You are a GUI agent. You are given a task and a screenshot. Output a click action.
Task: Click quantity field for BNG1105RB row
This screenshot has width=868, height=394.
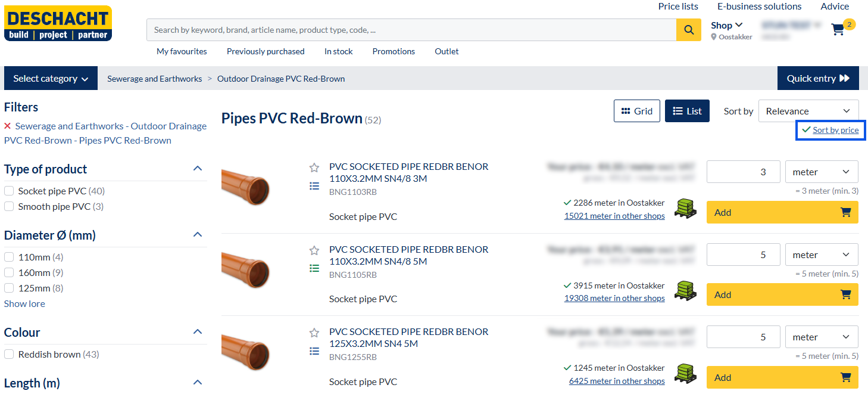[x=743, y=255]
